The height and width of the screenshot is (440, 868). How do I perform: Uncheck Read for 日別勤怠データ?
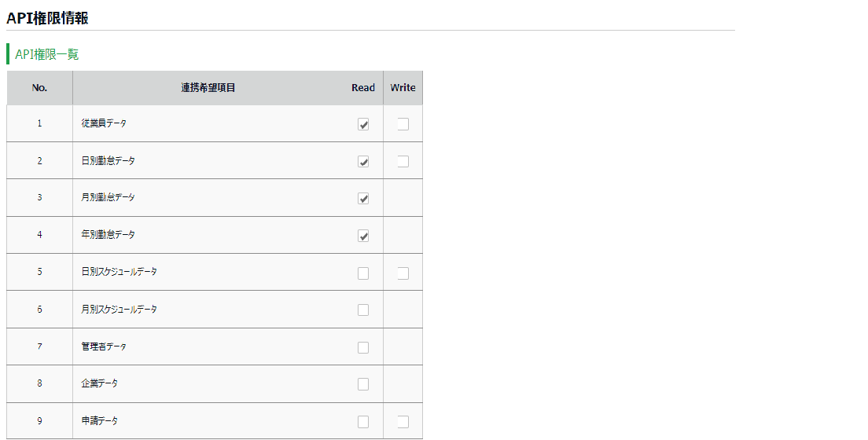[363, 161]
